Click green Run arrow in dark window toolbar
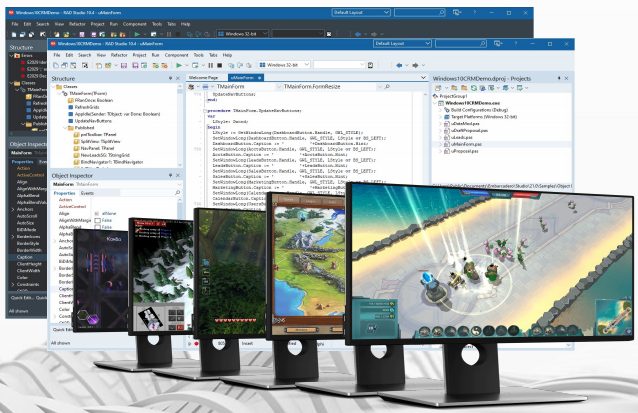The height and width of the screenshot is (413, 638). [137, 35]
